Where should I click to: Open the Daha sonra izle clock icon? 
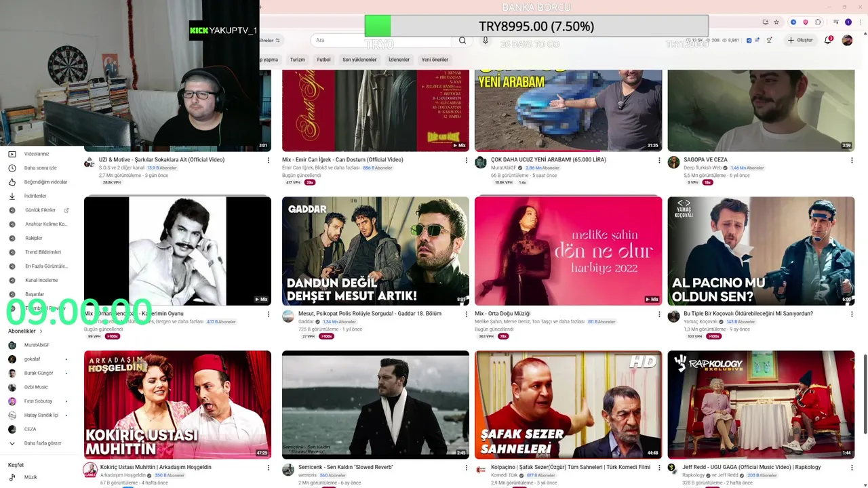(x=12, y=168)
